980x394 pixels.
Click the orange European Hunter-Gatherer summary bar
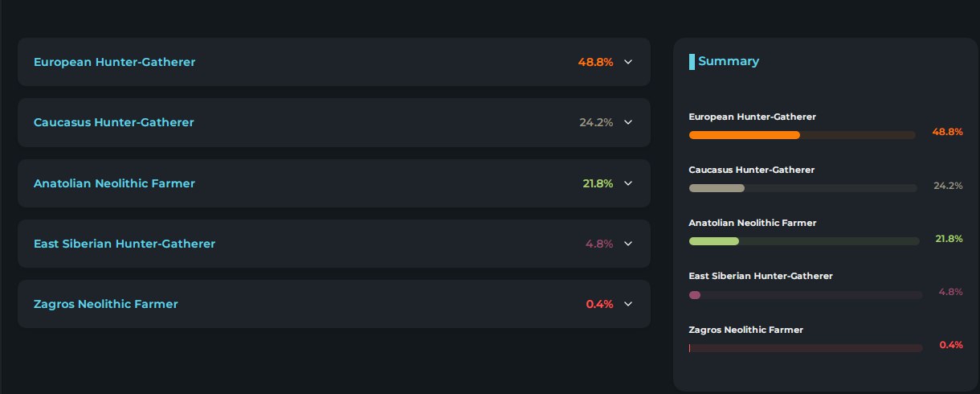point(745,135)
